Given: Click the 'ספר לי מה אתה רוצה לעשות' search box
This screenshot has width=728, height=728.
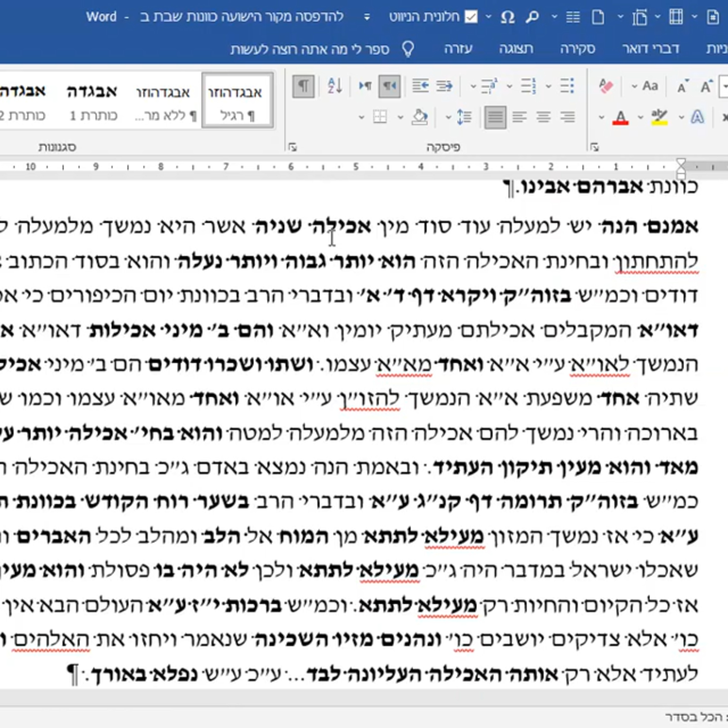Looking at the screenshot, I should coord(310,49).
